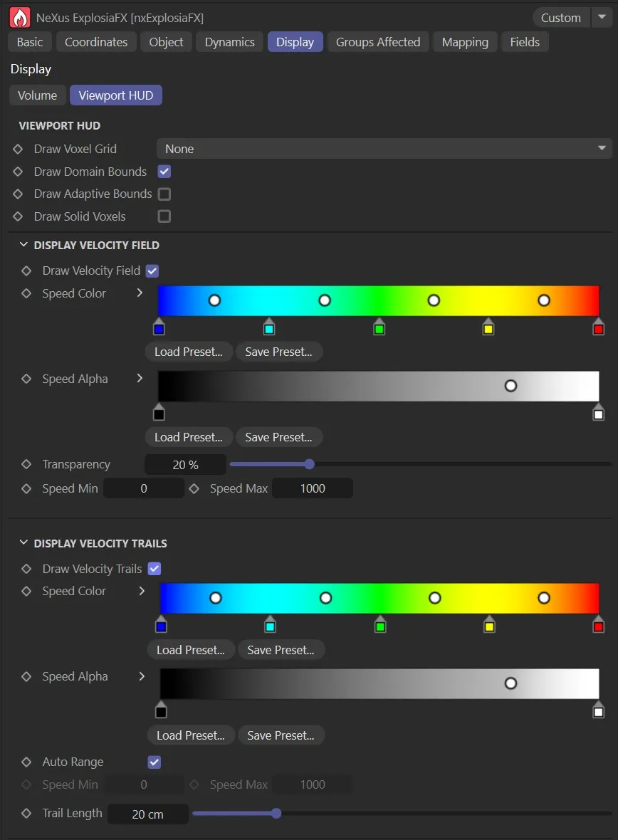Click the diamond icon beside Auto Range

[x=26, y=762]
